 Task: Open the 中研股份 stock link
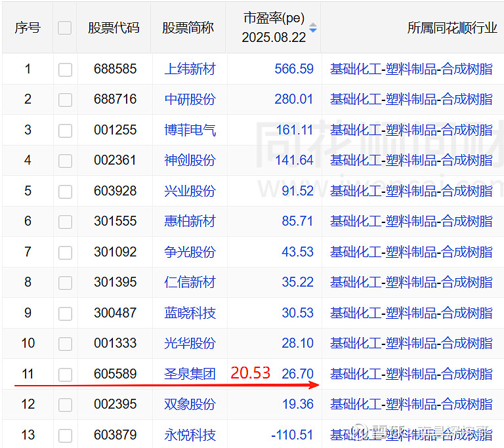click(x=190, y=99)
